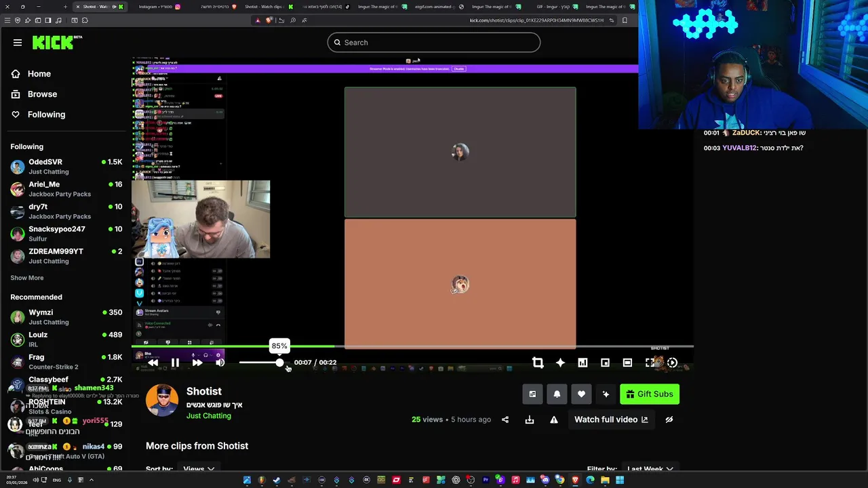The width and height of the screenshot is (868, 488).
Task: Open the Shotist channel name link
Action: point(204,391)
